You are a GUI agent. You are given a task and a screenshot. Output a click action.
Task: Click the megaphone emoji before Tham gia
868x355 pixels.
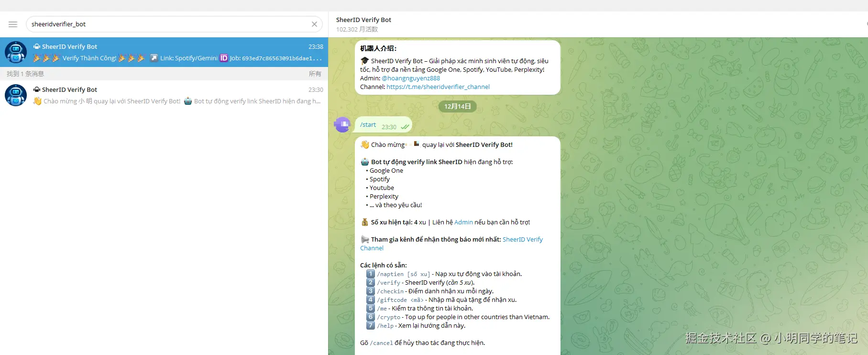pos(365,239)
